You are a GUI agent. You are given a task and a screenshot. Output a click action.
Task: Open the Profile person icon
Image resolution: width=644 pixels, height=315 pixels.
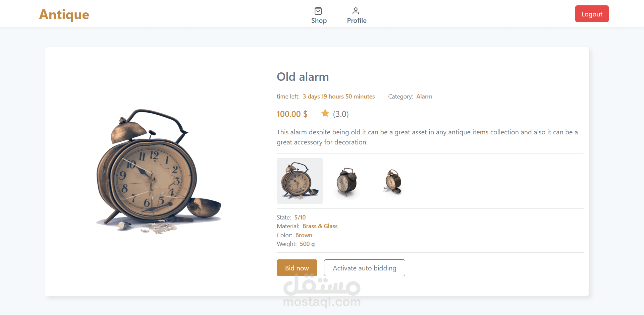pyautogui.click(x=356, y=11)
